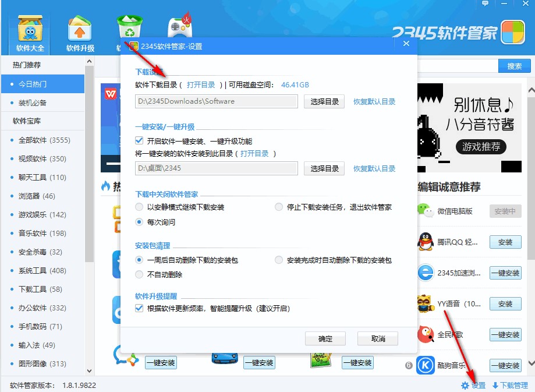Click install path field D:\桌面\2345
Screen dimensions: 535x392
point(217,168)
